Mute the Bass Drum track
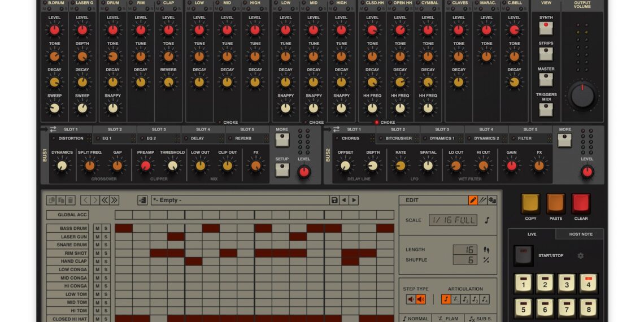 (x=97, y=228)
